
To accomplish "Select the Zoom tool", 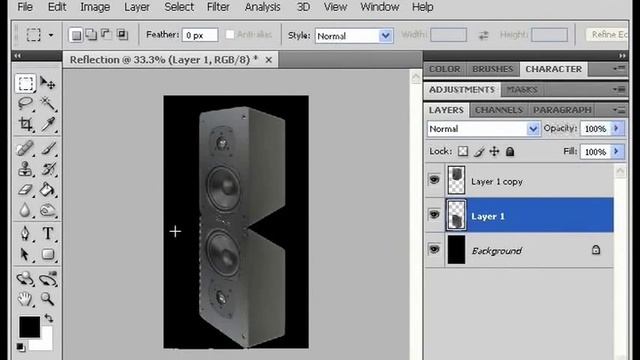I will point(47,299).
